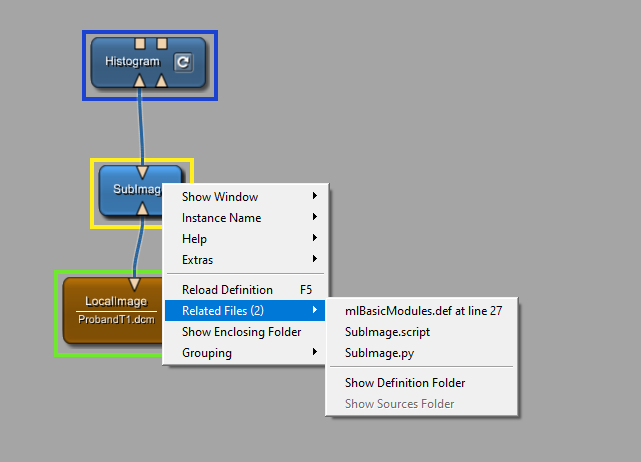This screenshot has width=641, height=462.
Task: Select the LocalImage ProbandT1.dcm module
Action: point(110,310)
